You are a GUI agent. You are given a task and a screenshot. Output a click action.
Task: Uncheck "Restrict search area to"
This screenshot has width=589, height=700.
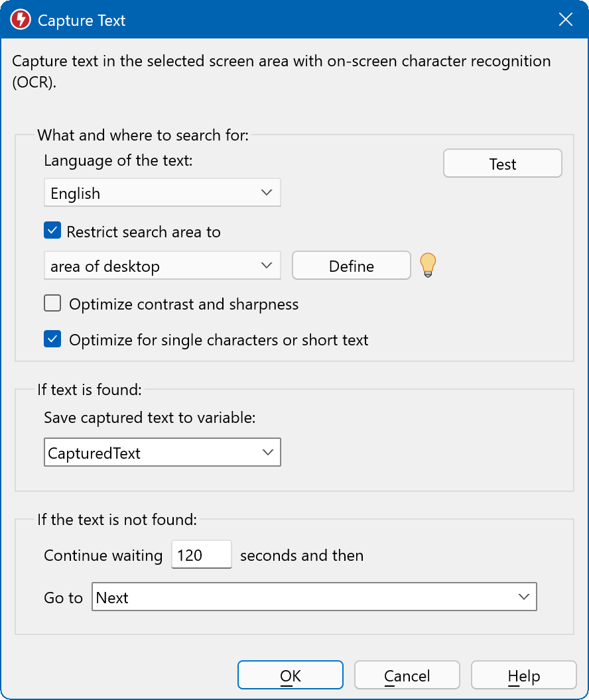click(52, 230)
